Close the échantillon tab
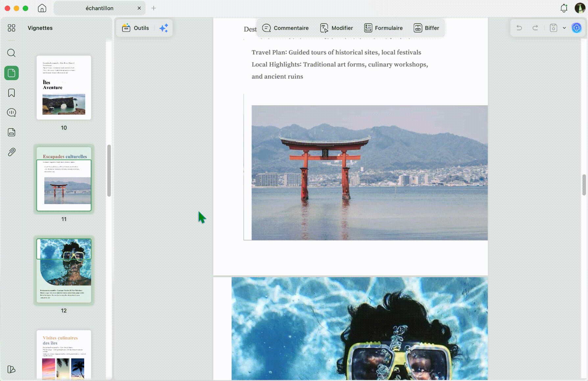The image size is (588, 381). (x=139, y=8)
